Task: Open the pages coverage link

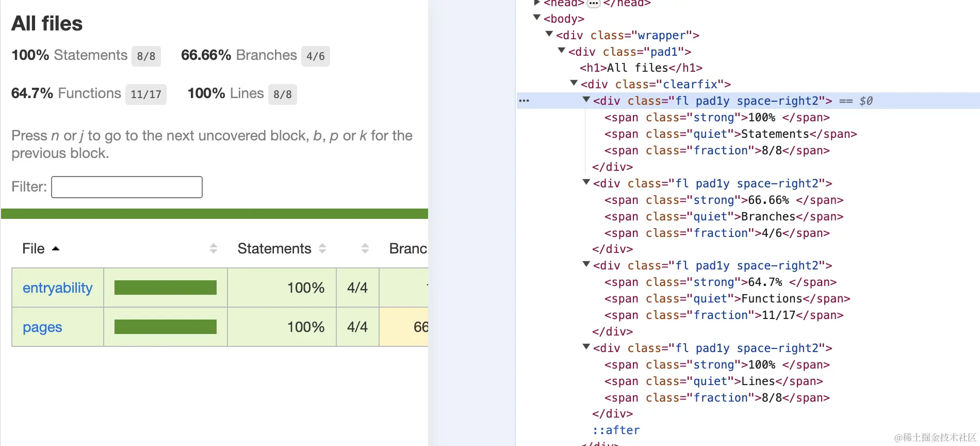Action: point(42,327)
